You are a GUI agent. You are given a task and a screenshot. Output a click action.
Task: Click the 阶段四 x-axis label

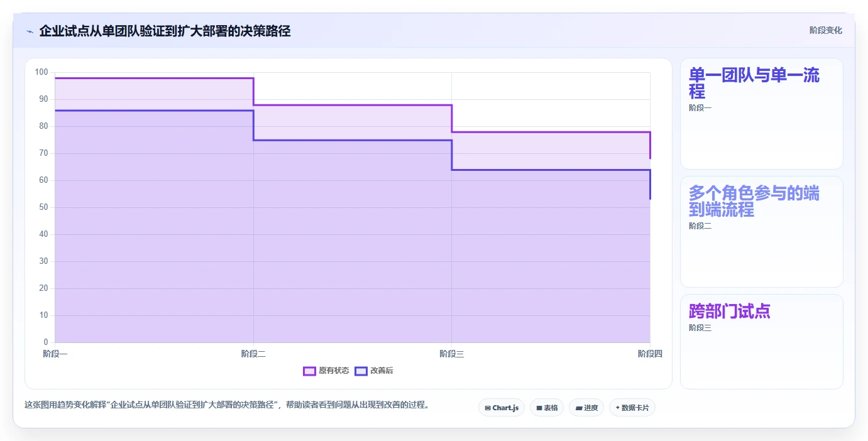click(650, 354)
